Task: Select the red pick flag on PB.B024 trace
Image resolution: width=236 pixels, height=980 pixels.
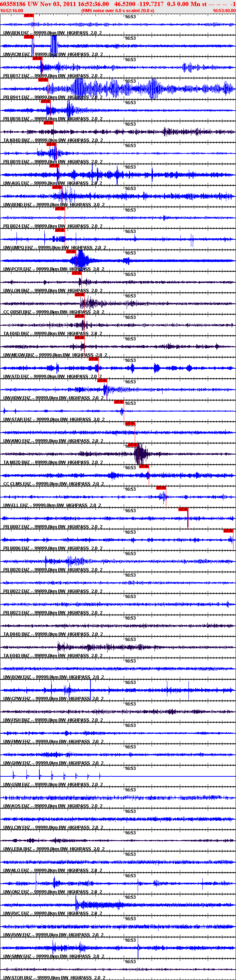Action: point(60,209)
